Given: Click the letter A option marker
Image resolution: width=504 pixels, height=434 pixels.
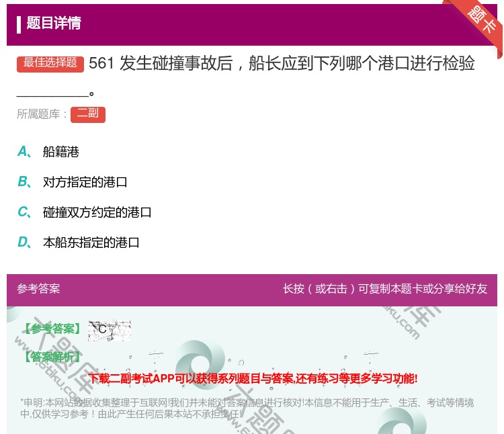Looking at the screenshot, I should [24, 152].
